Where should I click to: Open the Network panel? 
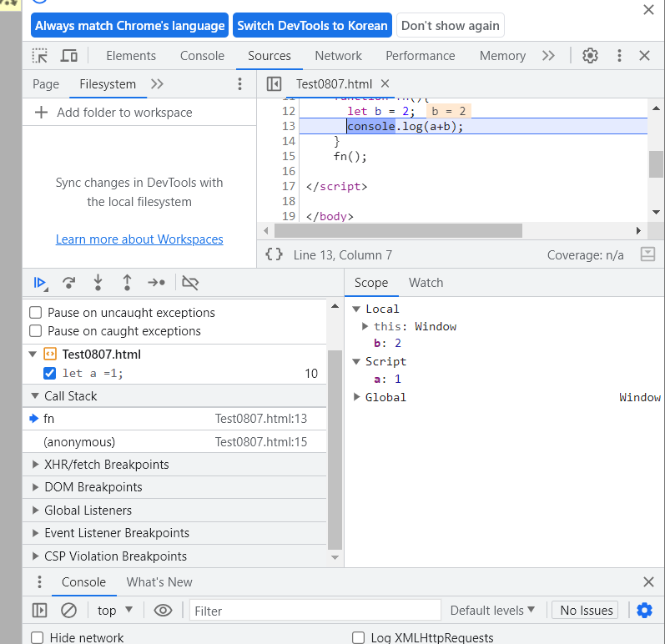tap(339, 56)
